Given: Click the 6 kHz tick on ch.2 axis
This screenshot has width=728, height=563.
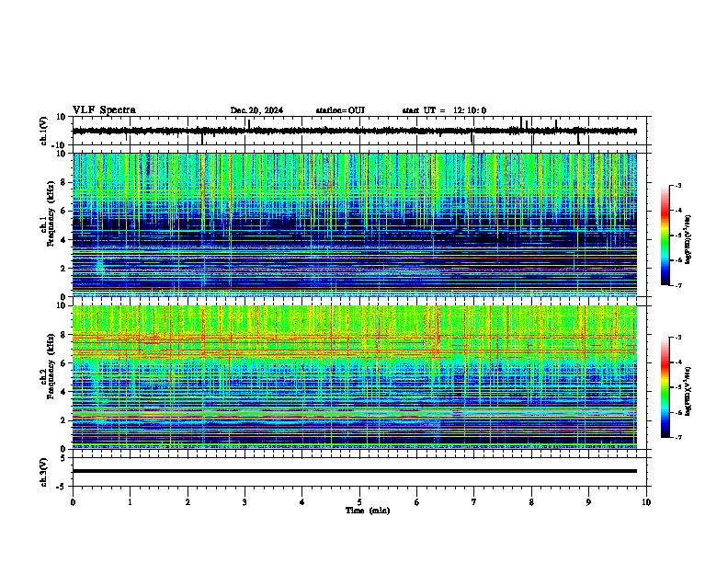Looking at the screenshot, I should click(65, 363).
